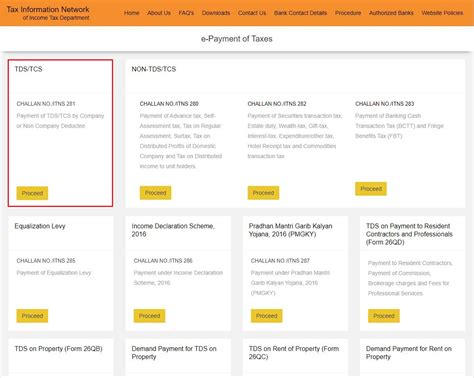Screen dimensions: 474x378
Task: Click the 'Payment of TDS/TCS by Company' description
Action: tap(60, 121)
